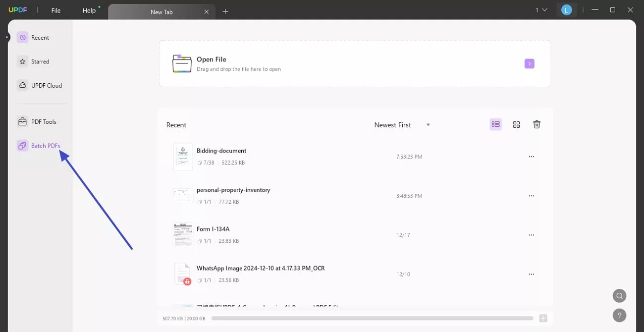Screen dimensions: 644x332
Task: Select the New Tab tab
Action: [161, 11]
